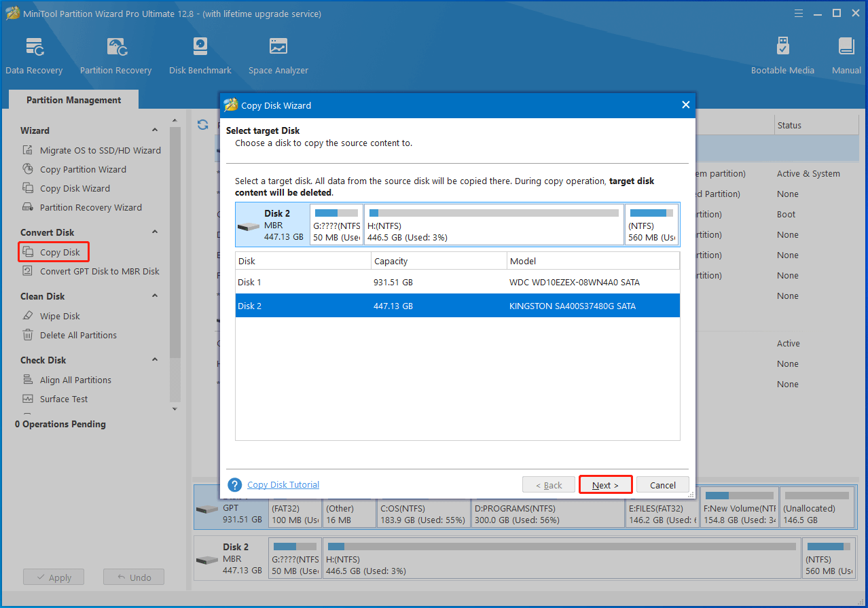Start the Copy Disk Wizard in sidebar

[x=67, y=188]
